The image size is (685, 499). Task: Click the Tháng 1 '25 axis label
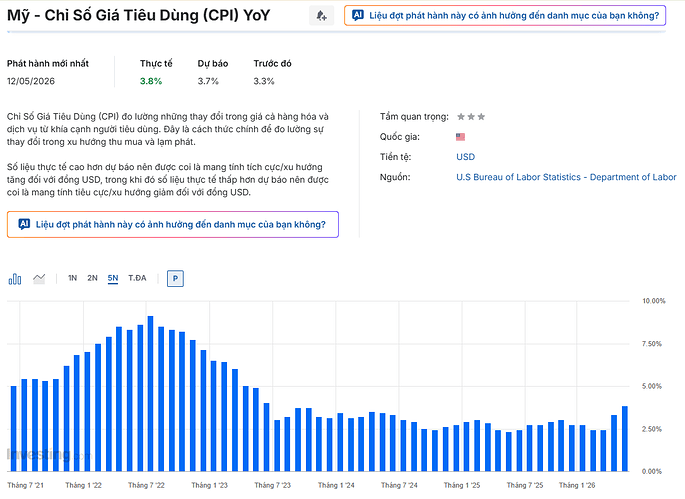(462, 485)
